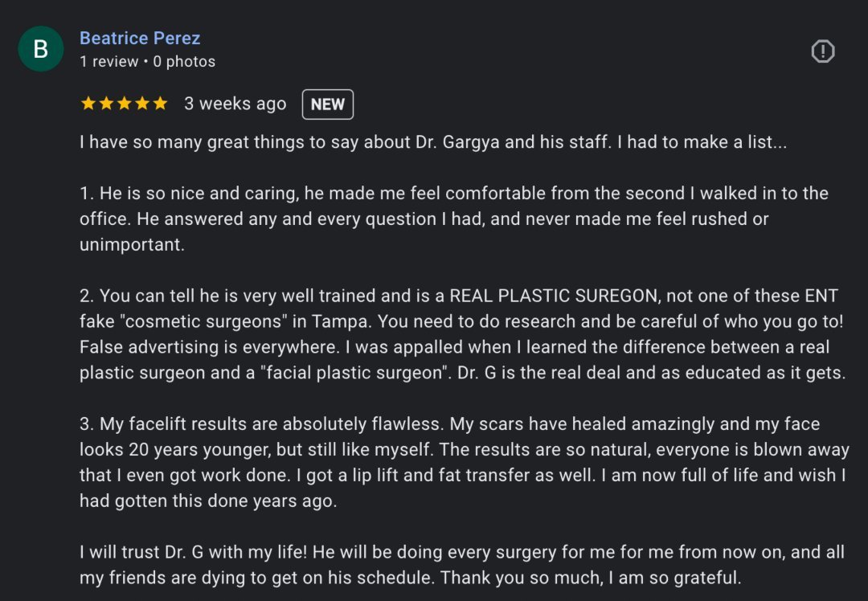Screen dimensions: 868x601
Task: Click the "1 review" count text
Action: [108, 62]
